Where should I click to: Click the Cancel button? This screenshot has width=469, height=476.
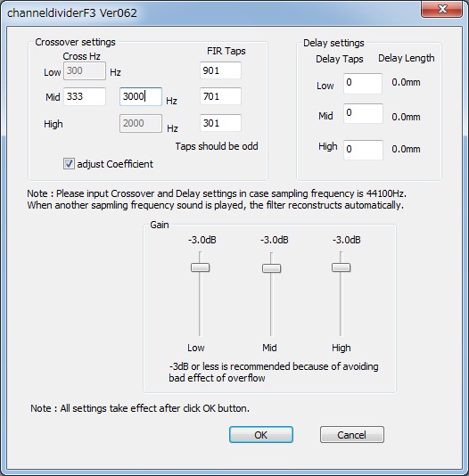(x=352, y=435)
